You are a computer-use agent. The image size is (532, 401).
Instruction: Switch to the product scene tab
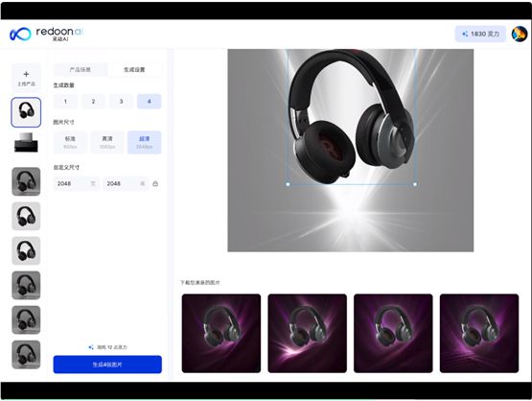(x=81, y=70)
